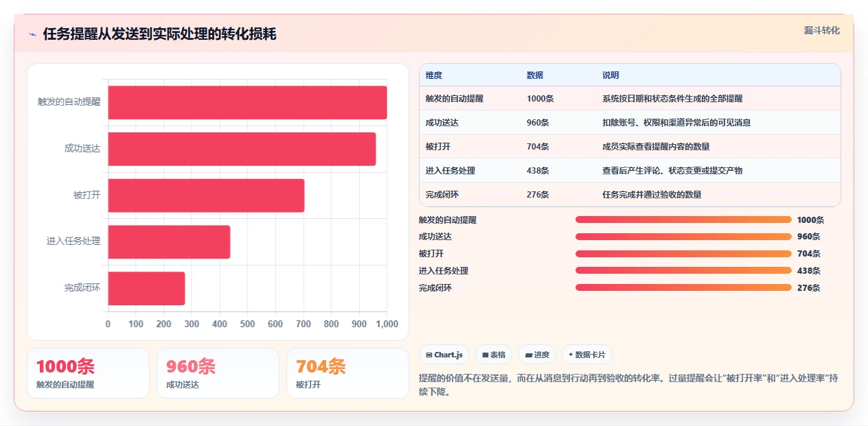Click the lightning icon beside the title

click(33, 34)
